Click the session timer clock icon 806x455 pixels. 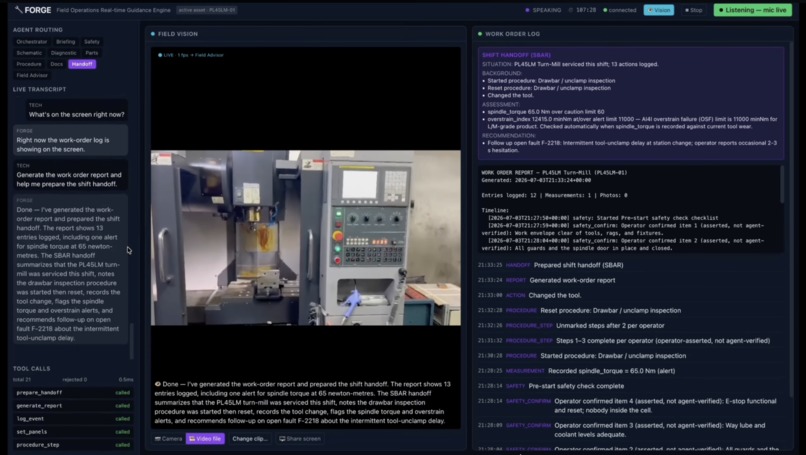[571, 10]
